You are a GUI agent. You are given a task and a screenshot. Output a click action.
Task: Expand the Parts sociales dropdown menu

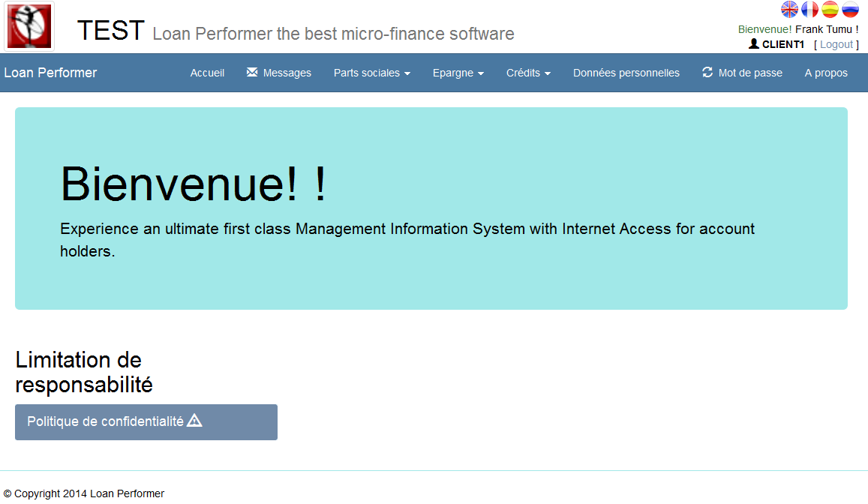pyautogui.click(x=372, y=73)
